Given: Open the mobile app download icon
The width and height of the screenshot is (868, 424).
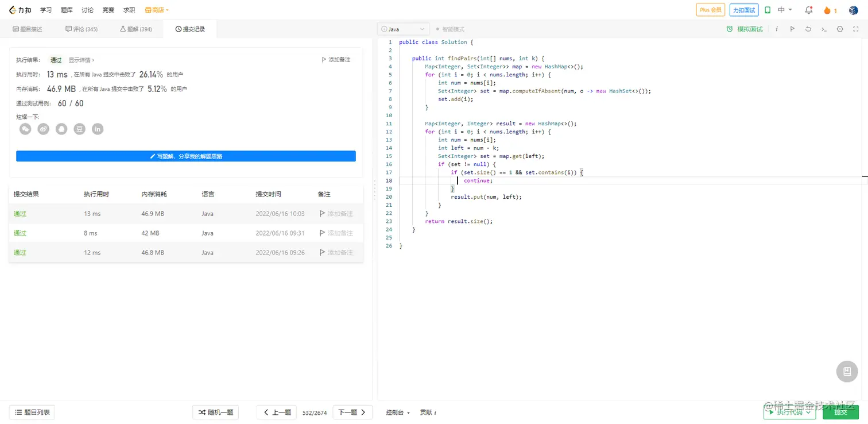Looking at the screenshot, I should [x=768, y=10].
